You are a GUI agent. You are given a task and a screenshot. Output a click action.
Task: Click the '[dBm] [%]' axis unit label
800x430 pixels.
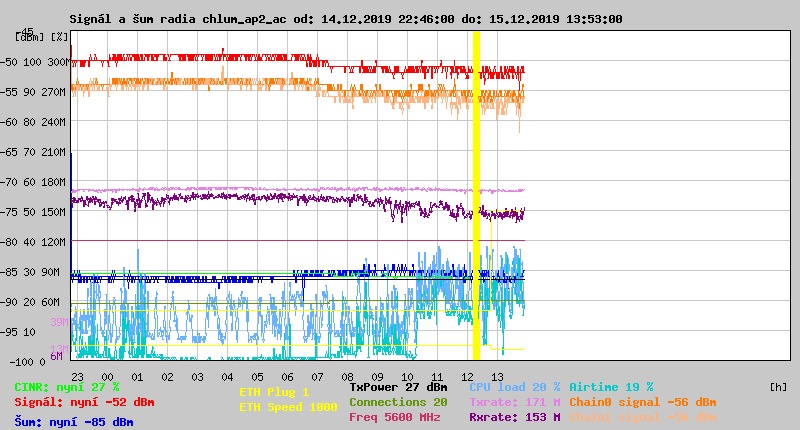click(41, 37)
